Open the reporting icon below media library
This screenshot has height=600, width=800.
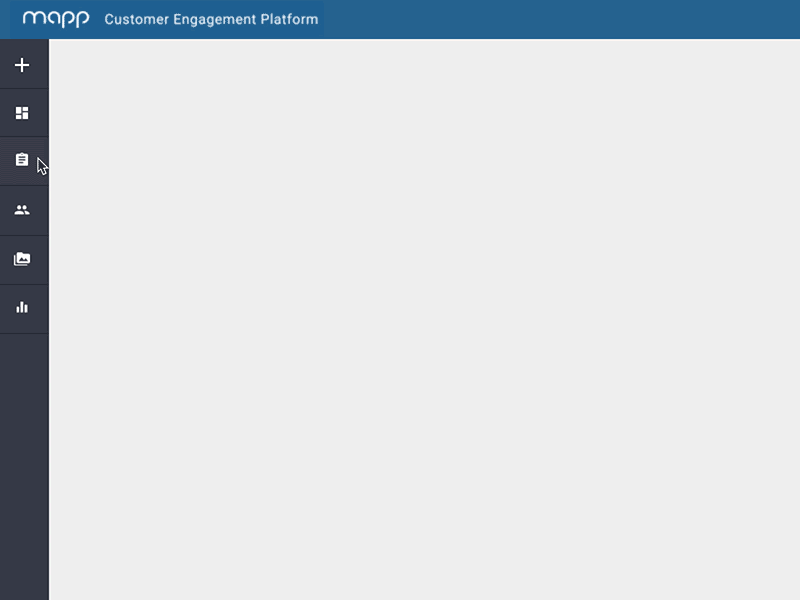tap(22, 307)
